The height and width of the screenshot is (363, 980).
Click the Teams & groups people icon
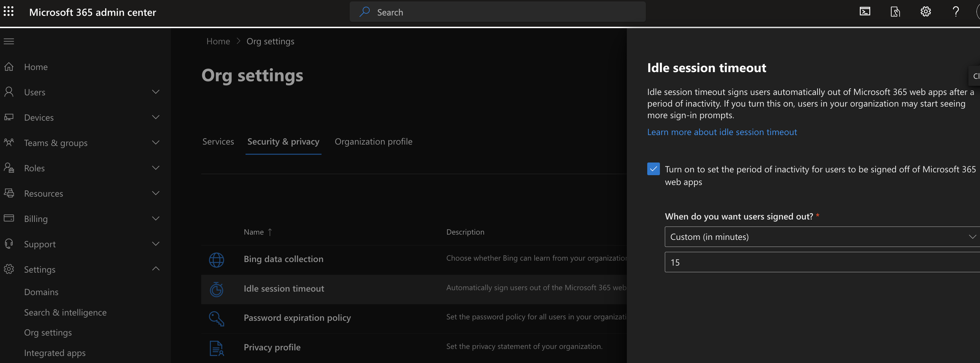[x=9, y=142]
